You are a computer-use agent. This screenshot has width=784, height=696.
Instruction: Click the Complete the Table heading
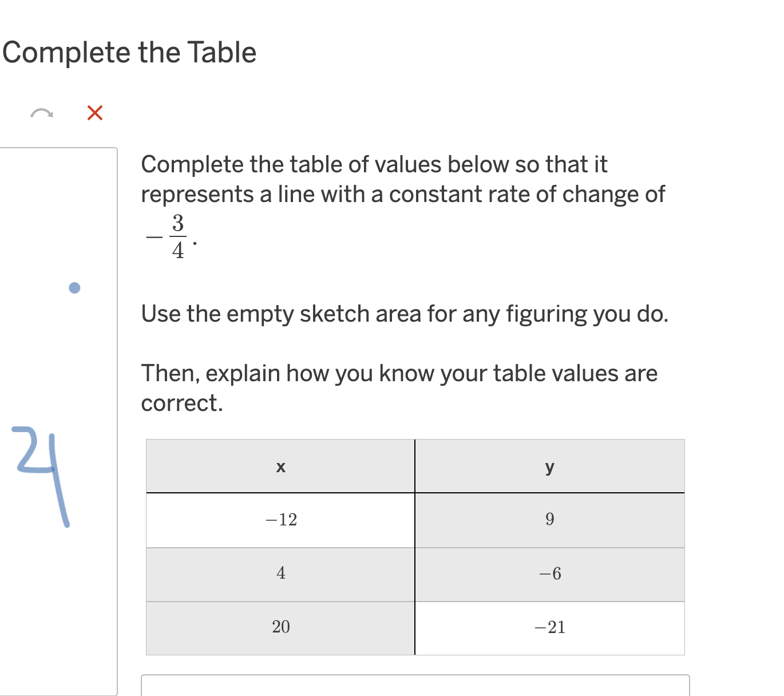129,53
